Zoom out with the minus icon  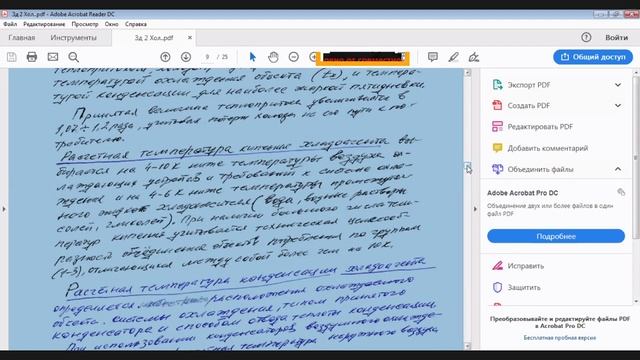click(x=293, y=57)
